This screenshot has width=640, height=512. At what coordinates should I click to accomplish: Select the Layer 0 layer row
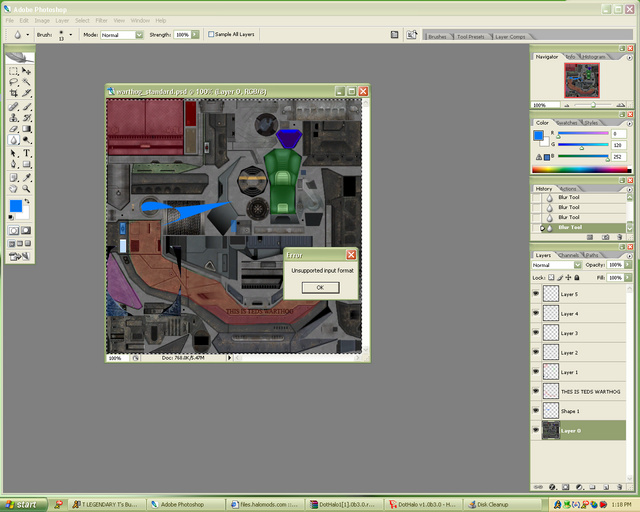click(579, 430)
